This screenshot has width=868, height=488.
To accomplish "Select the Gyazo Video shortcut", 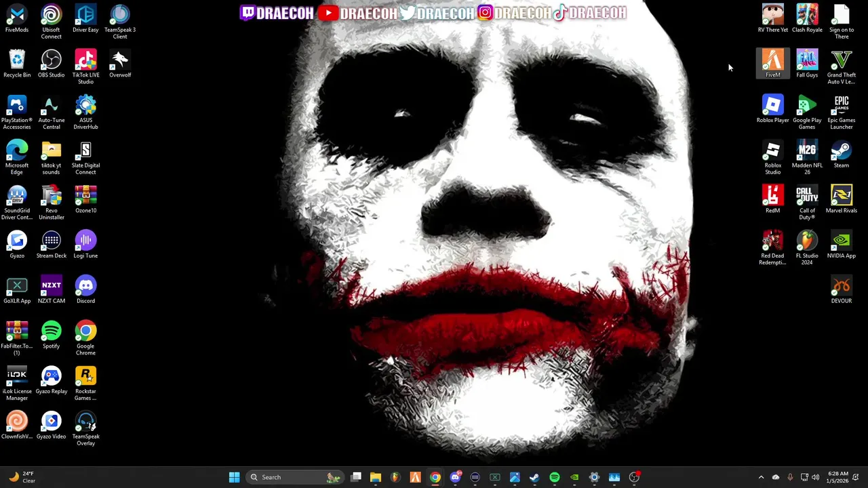I will [x=52, y=426].
